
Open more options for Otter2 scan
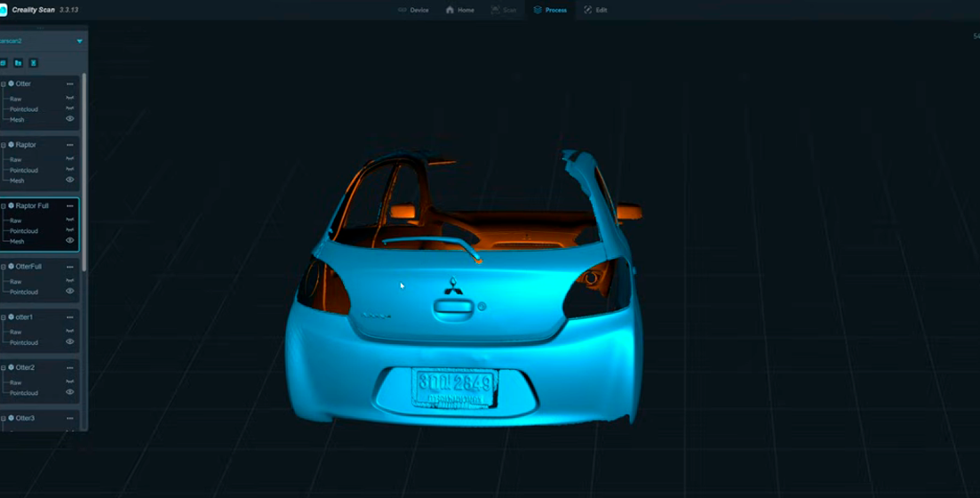70,368
